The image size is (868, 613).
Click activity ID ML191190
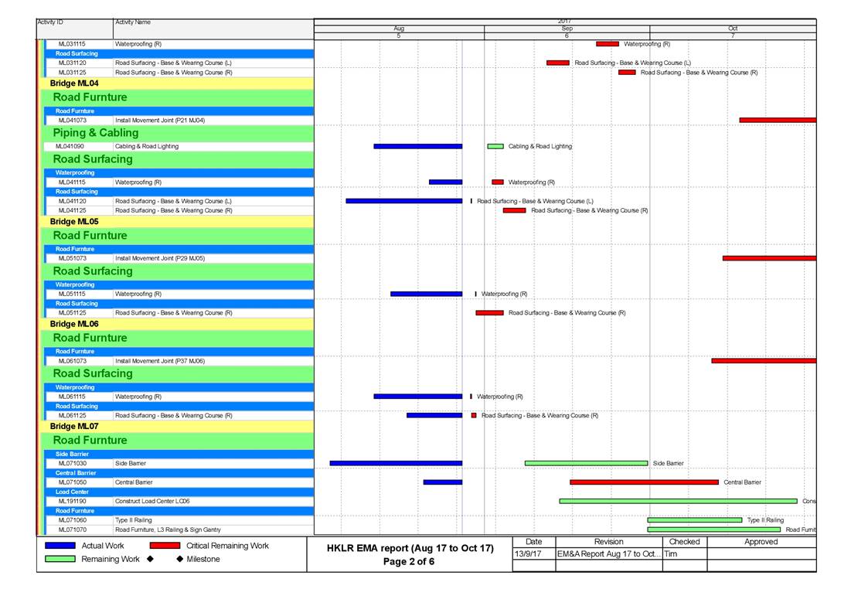click(72, 501)
